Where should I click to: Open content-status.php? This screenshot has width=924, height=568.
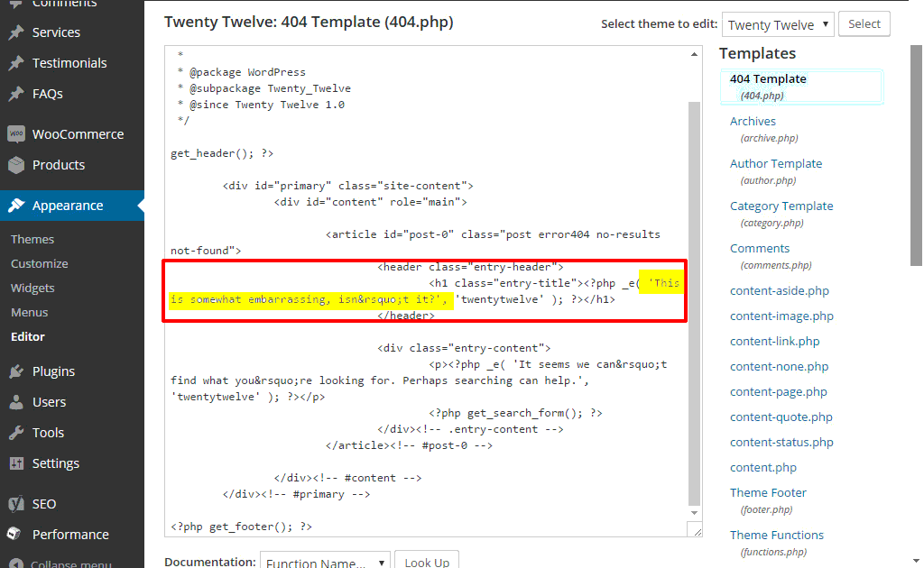(781, 443)
